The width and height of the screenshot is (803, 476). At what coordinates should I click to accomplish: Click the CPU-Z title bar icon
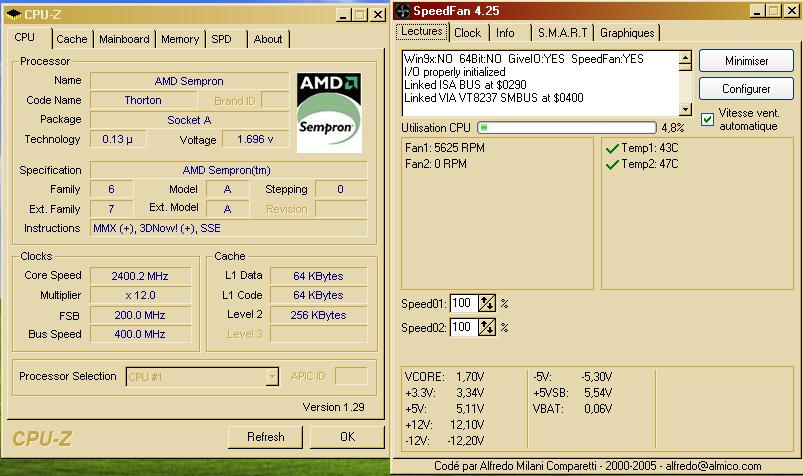(13, 14)
